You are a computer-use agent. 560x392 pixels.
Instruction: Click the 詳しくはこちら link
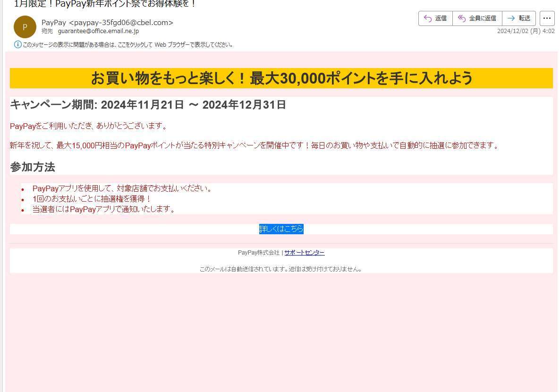281,229
